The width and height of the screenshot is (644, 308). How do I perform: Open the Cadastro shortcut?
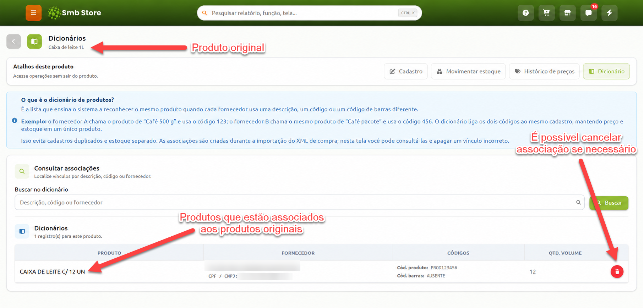(406, 71)
